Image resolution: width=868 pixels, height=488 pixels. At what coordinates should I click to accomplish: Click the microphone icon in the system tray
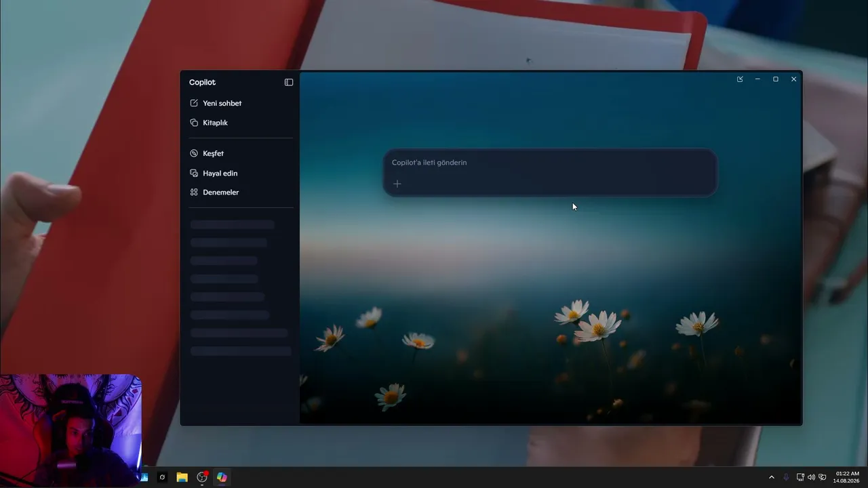786,477
